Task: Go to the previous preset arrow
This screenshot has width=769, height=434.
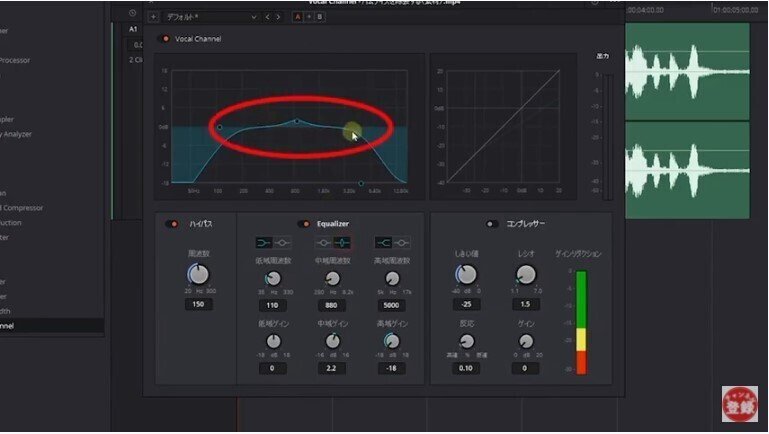Action: click(267, 17)
